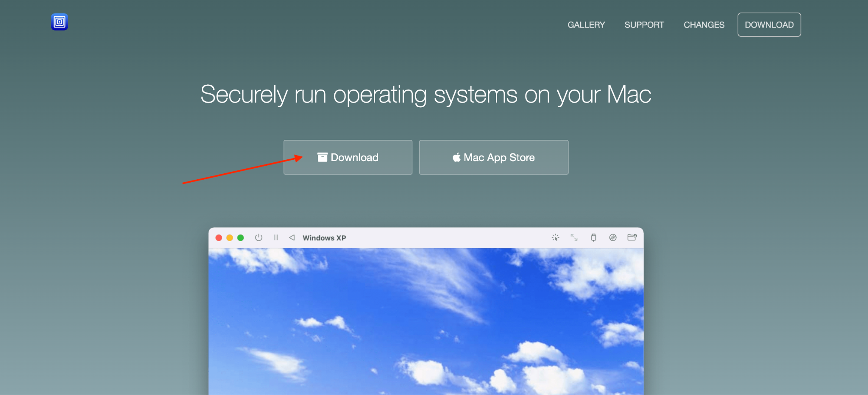868x395 pixels.
Task: Click the UTM app logo
Action: [59, 22]
